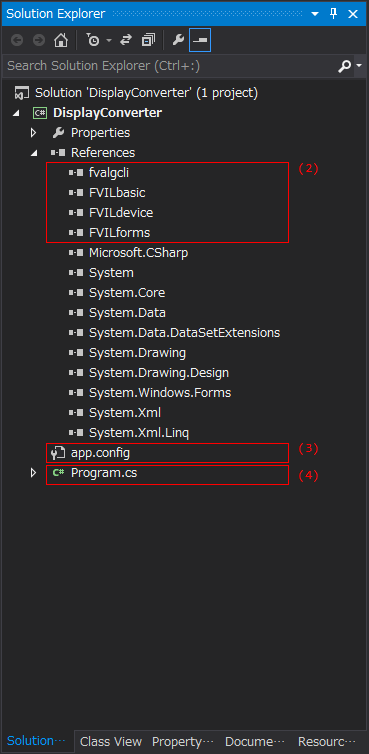Click the C# icon beside Program.cs
This screenshot has height=754, width=369.
[59, 473]
